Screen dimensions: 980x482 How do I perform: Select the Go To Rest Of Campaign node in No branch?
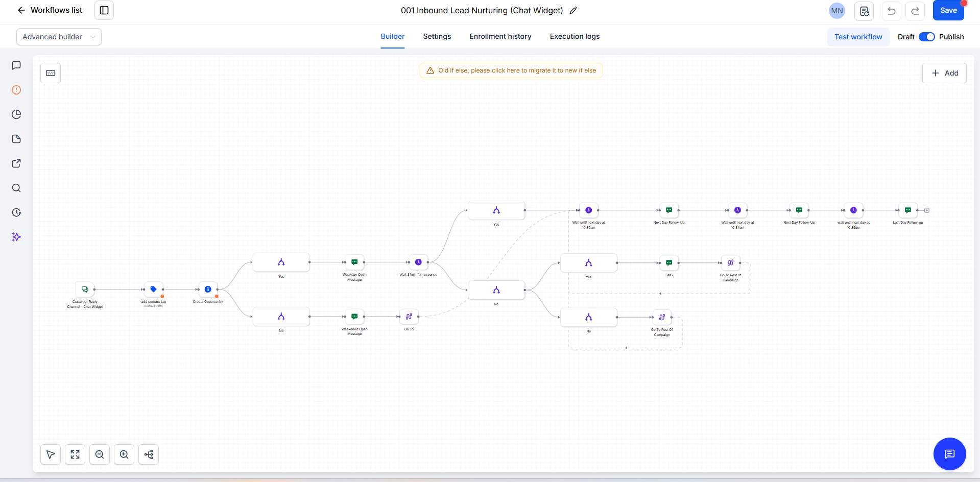(x=662, y=317)
